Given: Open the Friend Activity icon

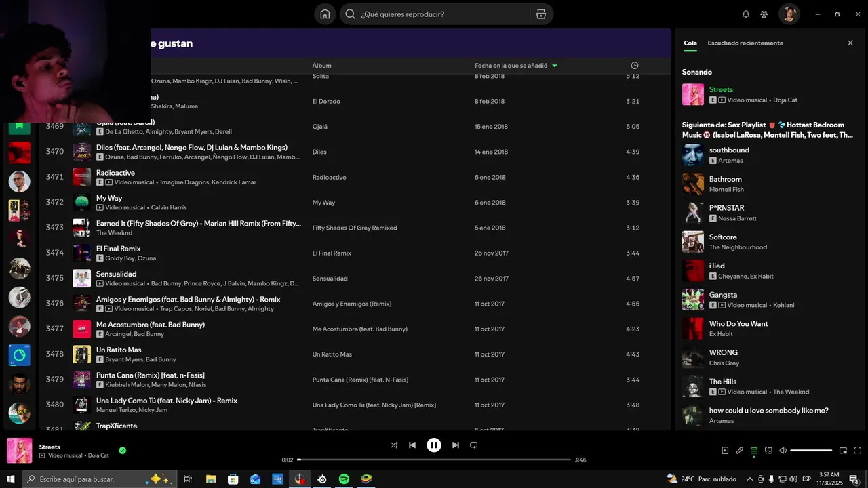Looking at the screenshot, I should (764, 14).
